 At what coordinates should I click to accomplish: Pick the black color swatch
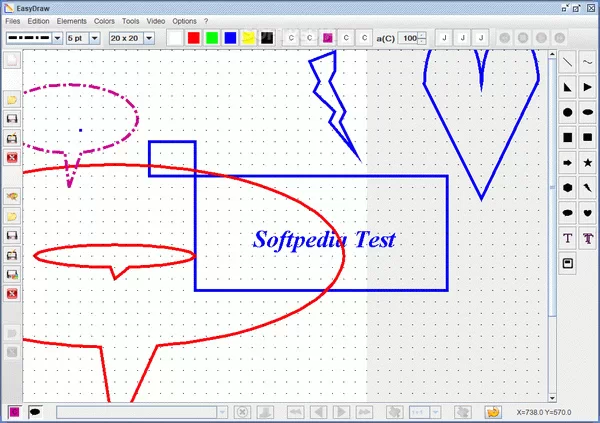(x=267, y=38)
